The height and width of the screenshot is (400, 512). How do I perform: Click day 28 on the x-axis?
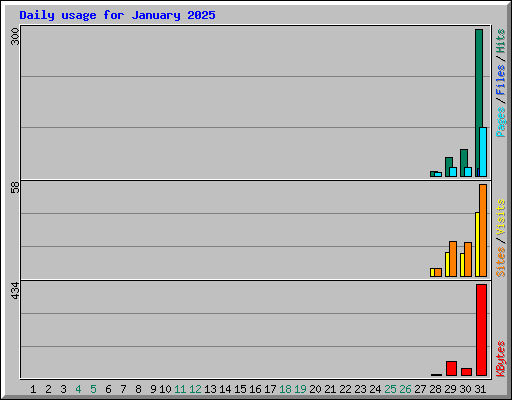(x=435, y=389)
